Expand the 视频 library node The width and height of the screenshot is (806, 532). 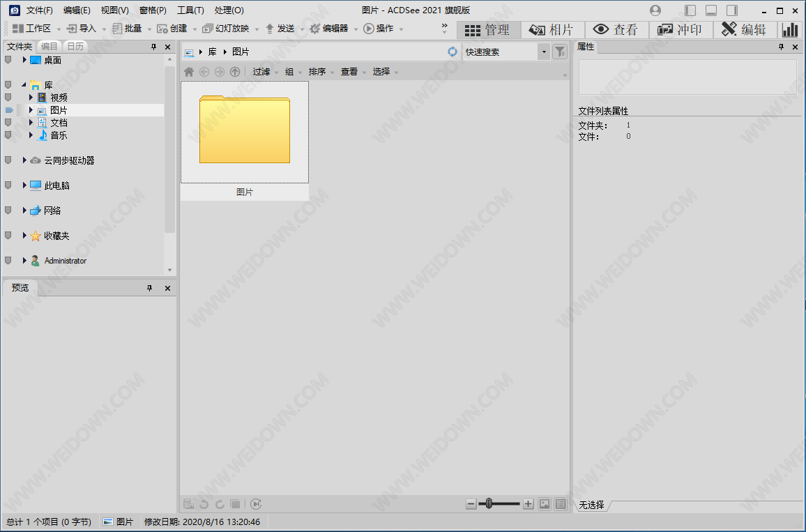point(31,97)
